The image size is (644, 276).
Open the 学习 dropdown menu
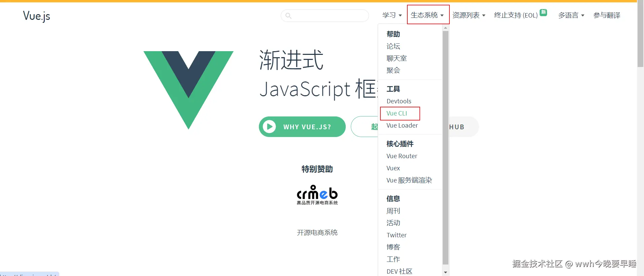(x=392, y=15)
